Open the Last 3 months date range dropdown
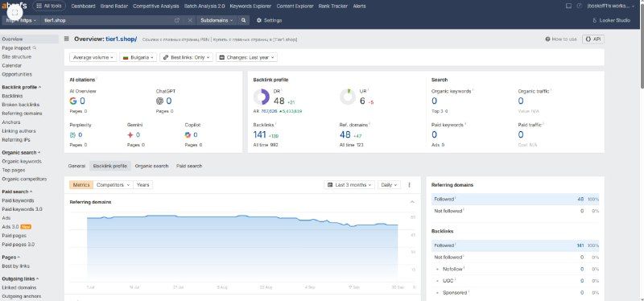 [x=349, y=185]
